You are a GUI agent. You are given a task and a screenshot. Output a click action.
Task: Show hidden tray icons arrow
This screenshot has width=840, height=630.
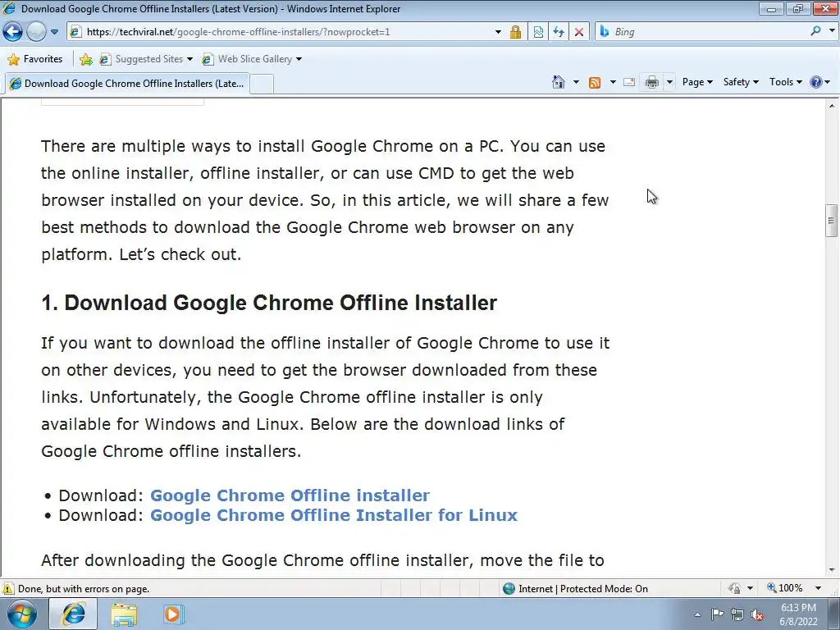click(697, 614)
